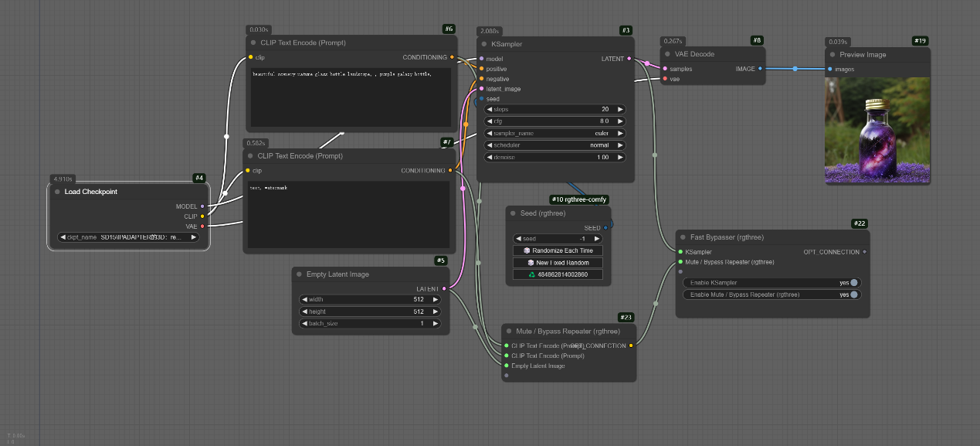Click the denoise value field in KSampler
Image resolution: width=980 pixels, height=446 pixels.
coord(554,157)
